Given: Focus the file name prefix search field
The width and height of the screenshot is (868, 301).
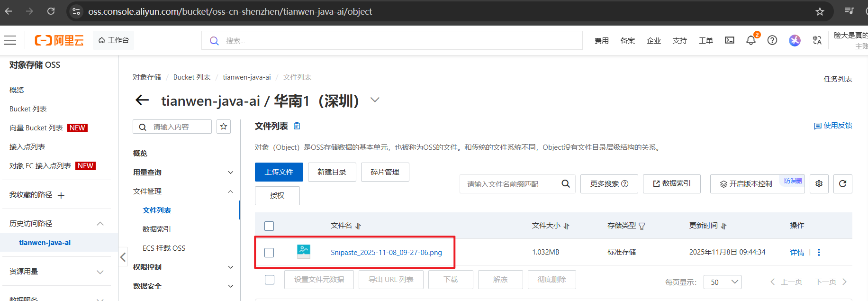Looking at the screenshot, I should (x=507, y=184).
